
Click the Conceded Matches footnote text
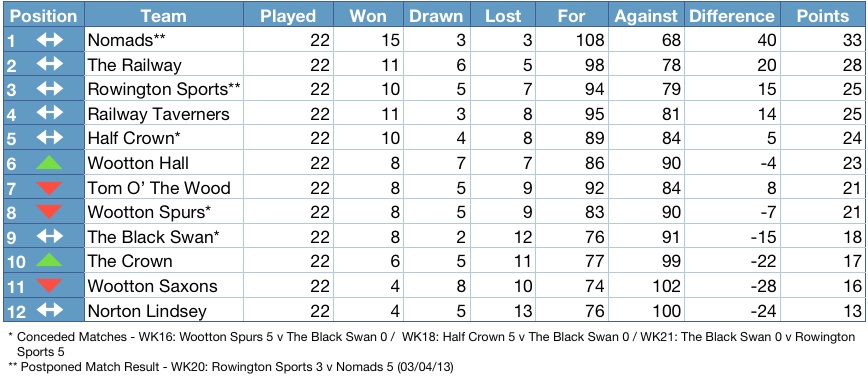[432, 344]
